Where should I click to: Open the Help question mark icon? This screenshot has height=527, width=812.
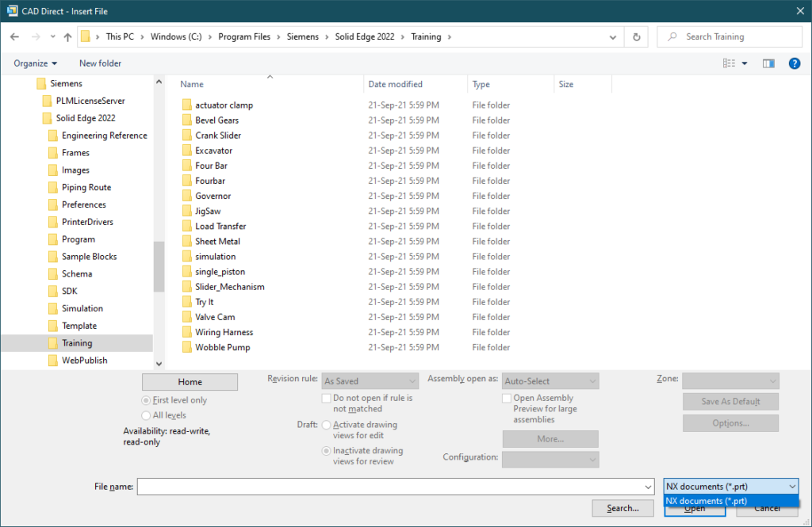tap(795, 63)
